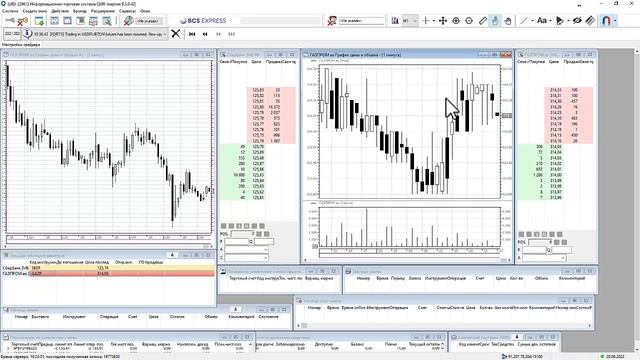Open the Система menu
This screenshot has width=640, height=360.
(10, 11)
